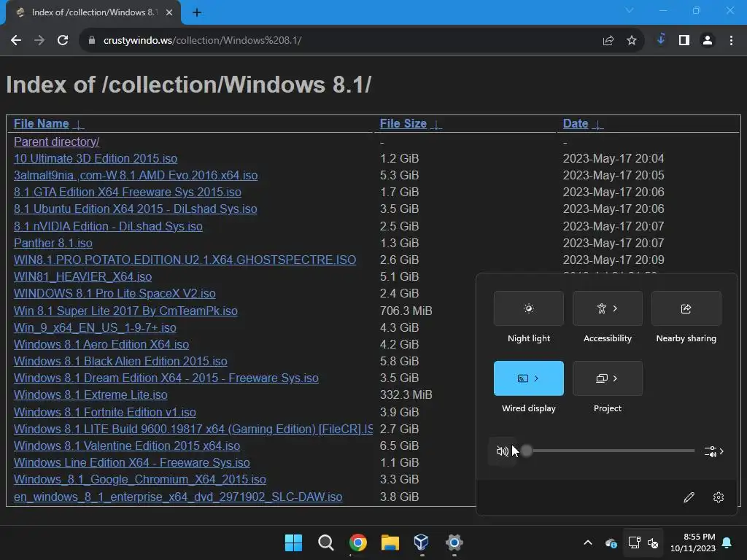
Task: Open the Parent directory link
Action: (57, 142)
